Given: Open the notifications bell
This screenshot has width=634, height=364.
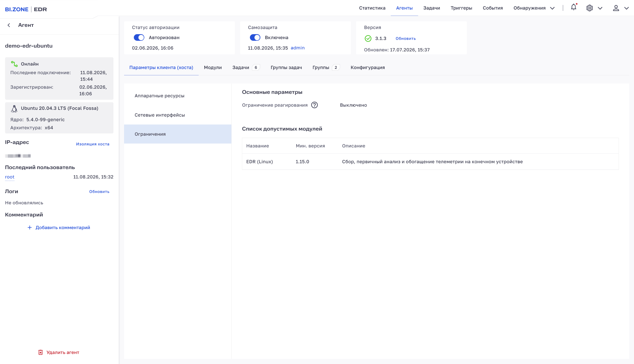Looking at the screenshot, I should [574, 8].
